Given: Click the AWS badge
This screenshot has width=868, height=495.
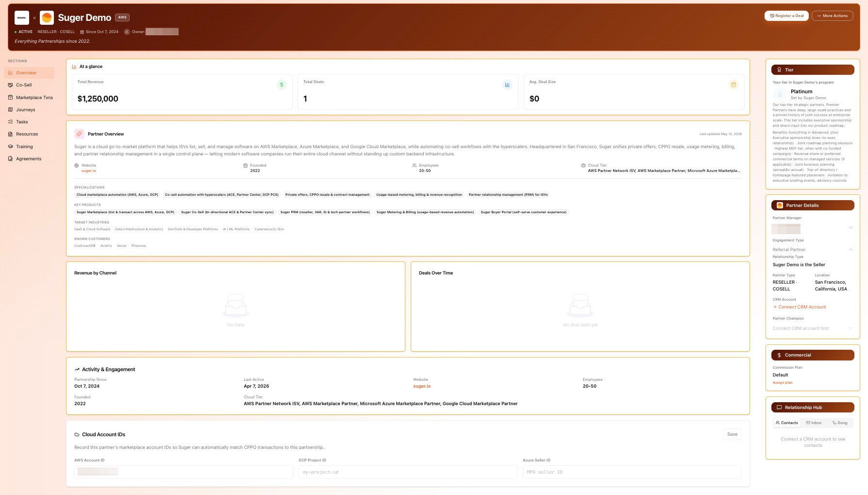Looking at the screenshot, I should pyautogui.click(x=122, y=17).
